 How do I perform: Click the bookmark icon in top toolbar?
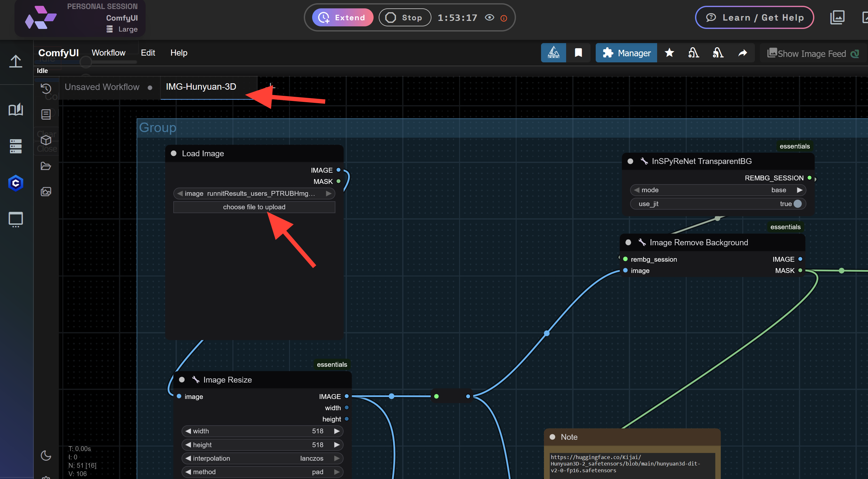[x=578, y=53]
